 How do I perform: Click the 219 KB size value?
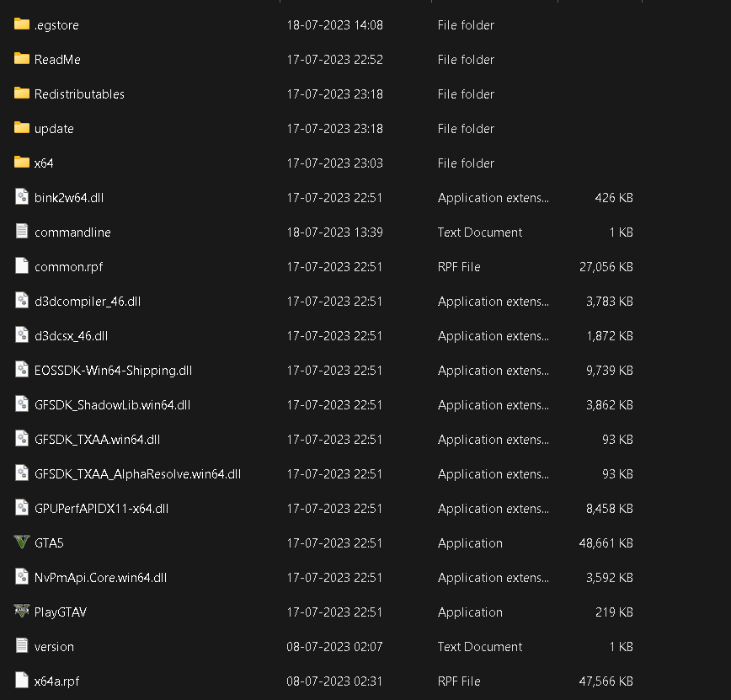pos(614,612)
